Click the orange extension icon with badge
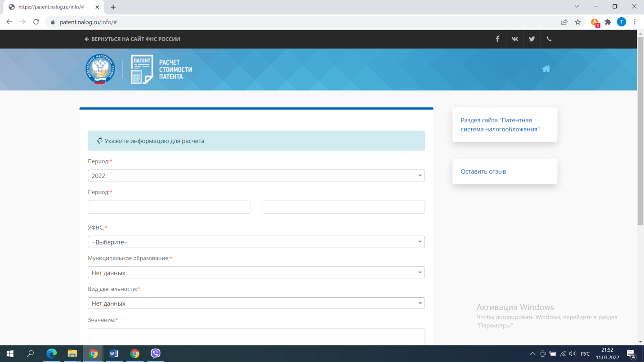Screen dimensions: 644x362 595,22
